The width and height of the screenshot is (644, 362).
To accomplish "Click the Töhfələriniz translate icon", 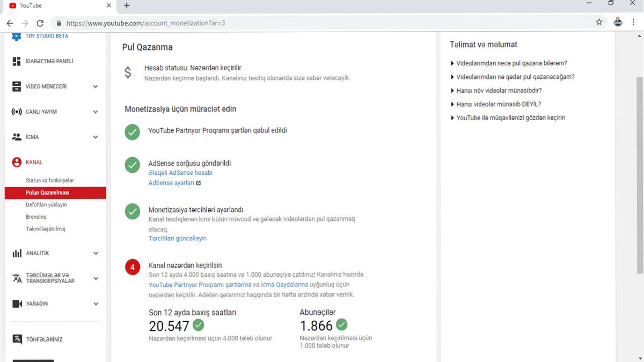I will [x=17, y=339].
